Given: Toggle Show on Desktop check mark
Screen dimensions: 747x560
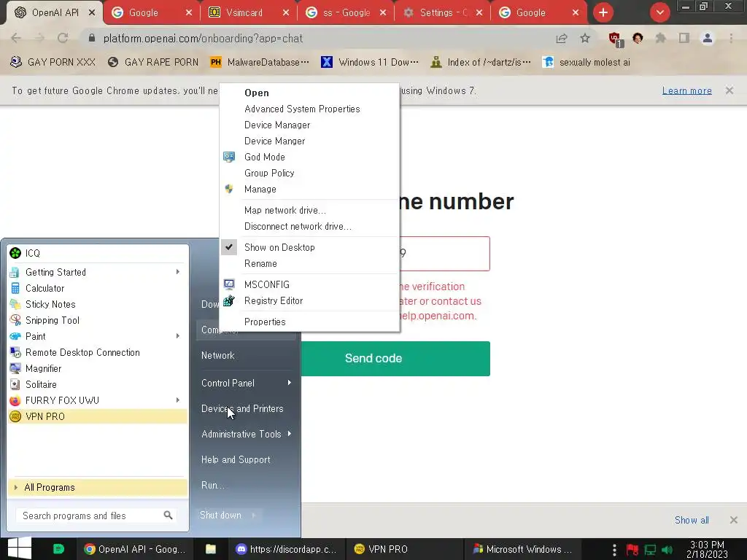Looking at the screenshot, I should (229, 247).
